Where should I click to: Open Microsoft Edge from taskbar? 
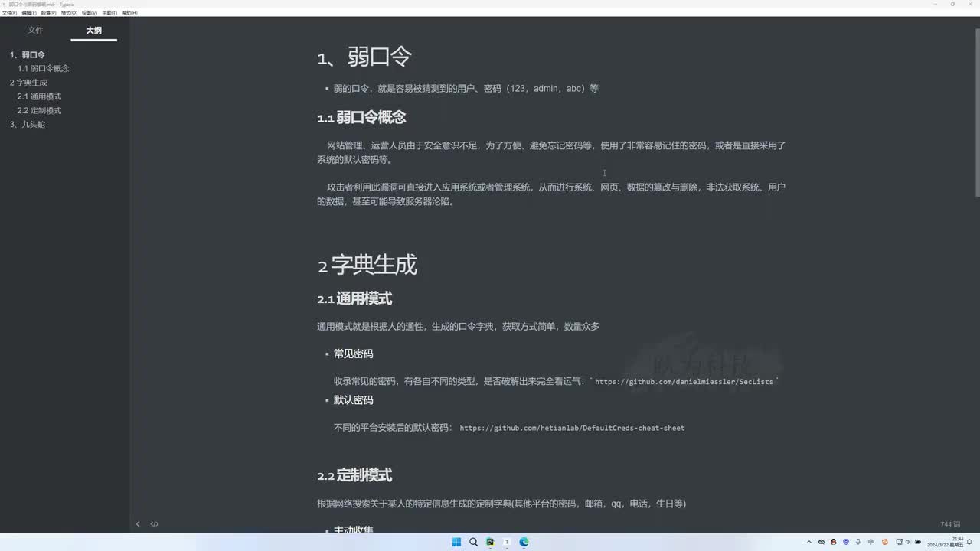(x=524, y=542)
